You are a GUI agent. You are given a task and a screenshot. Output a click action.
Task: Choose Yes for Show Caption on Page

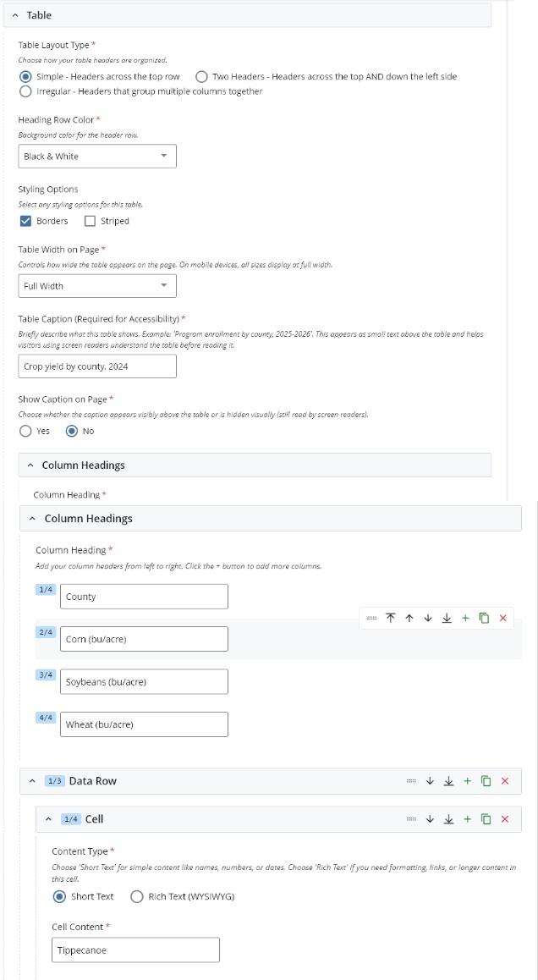[x=26, y=431]
